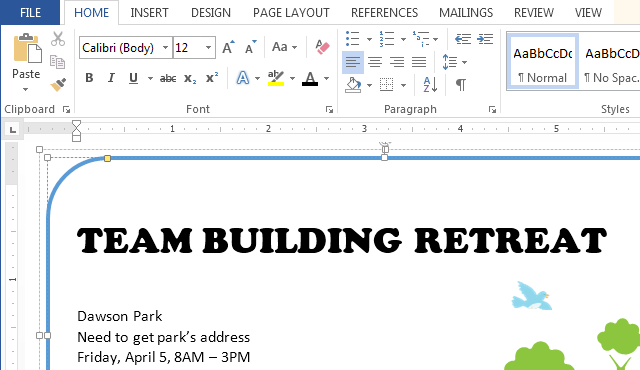The height and width of the screenshot is (370, 640).
Task: Apply yellow text highlight color
Action: [x=276, y=78]
